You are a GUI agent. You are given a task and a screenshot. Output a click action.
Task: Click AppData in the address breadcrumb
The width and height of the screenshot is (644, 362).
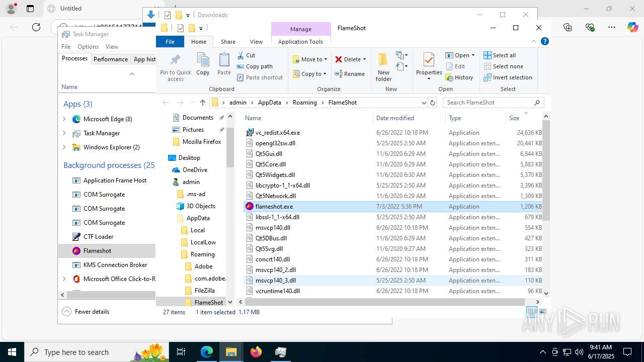[x=269, y=103]
